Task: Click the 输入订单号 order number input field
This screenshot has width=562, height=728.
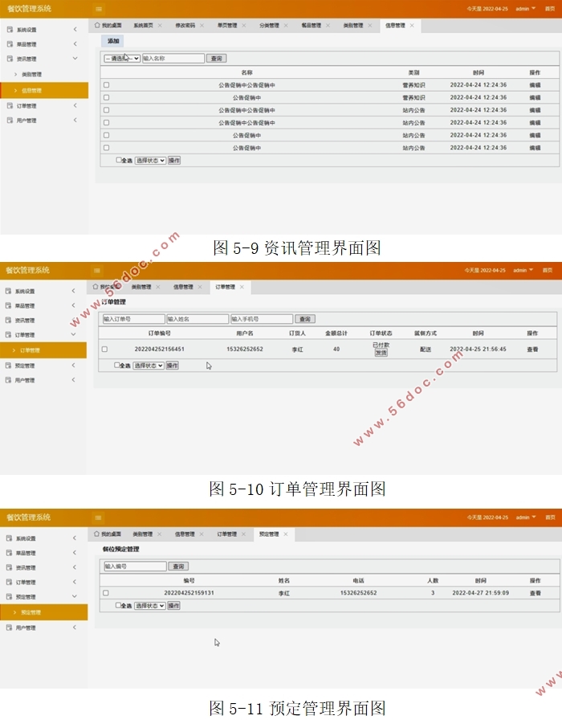Action: click(x=133, y=319)
